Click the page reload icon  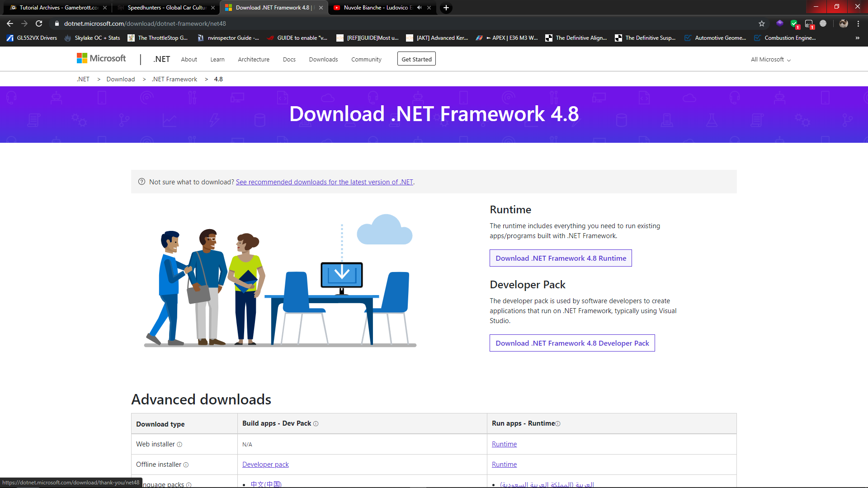pyautogui.click(x=38, y=23)
